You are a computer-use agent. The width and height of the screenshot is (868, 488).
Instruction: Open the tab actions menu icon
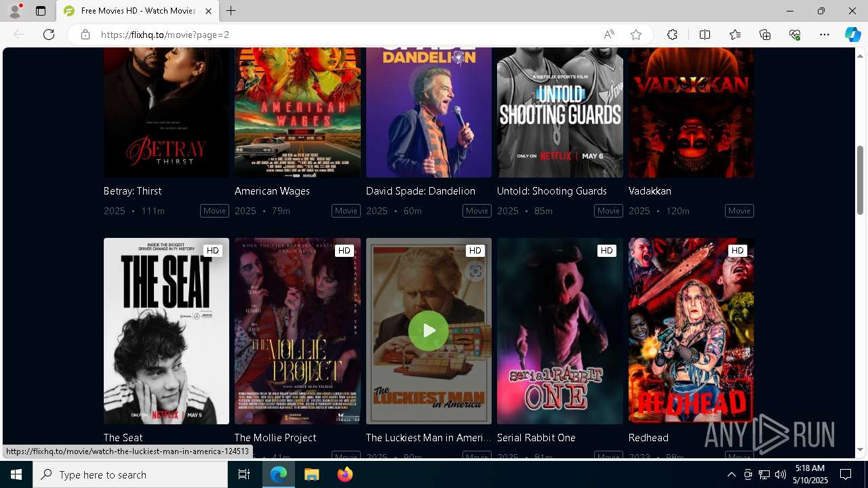(41, 11)
